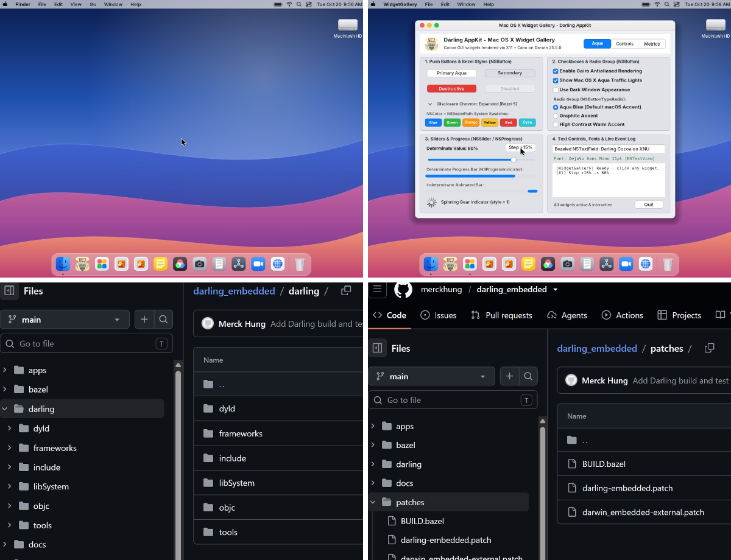Quit the Widget Gallery using the Quit button

(x=649, y=205)
